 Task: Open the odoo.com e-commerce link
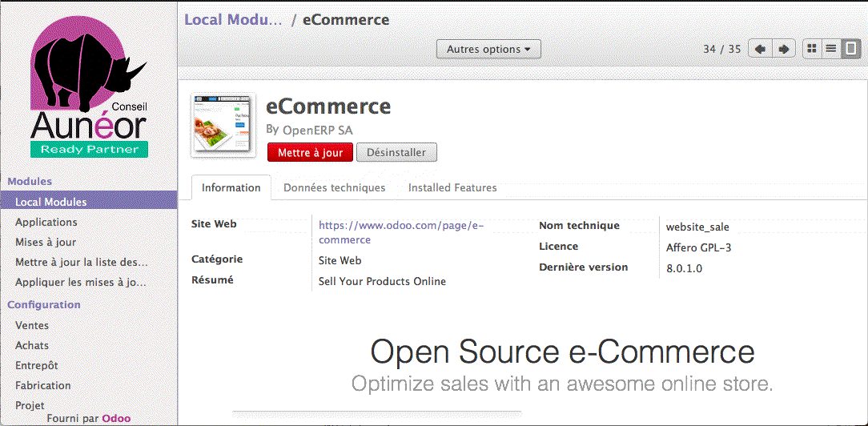click(400, 233)
